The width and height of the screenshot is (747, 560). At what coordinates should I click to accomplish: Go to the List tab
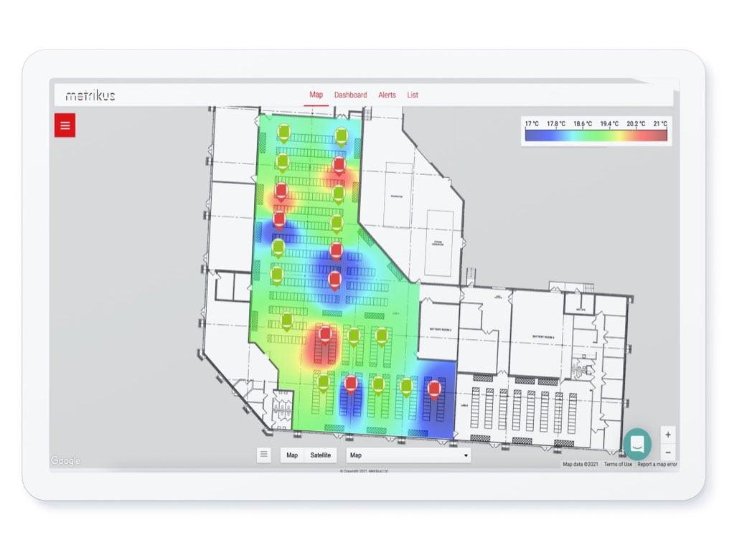413,95
